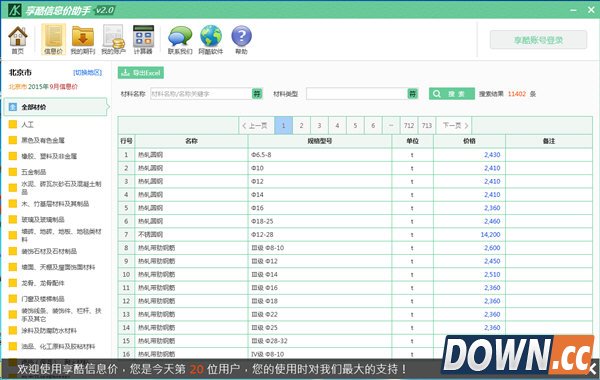This screenshot has height=380, width=600.
Task: Click the 导出Excel button
Action: tap(141, 73)
